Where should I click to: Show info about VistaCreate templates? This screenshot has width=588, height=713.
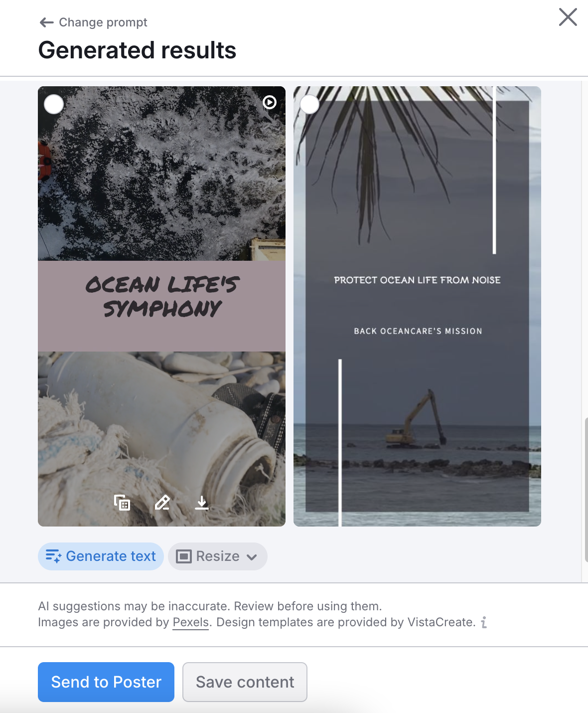click(x=484, y=622)
